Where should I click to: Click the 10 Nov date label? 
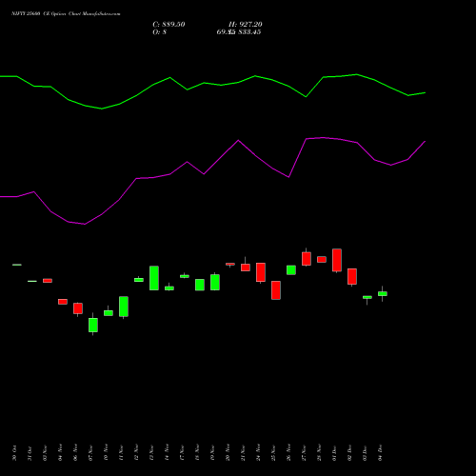point(106,453)
